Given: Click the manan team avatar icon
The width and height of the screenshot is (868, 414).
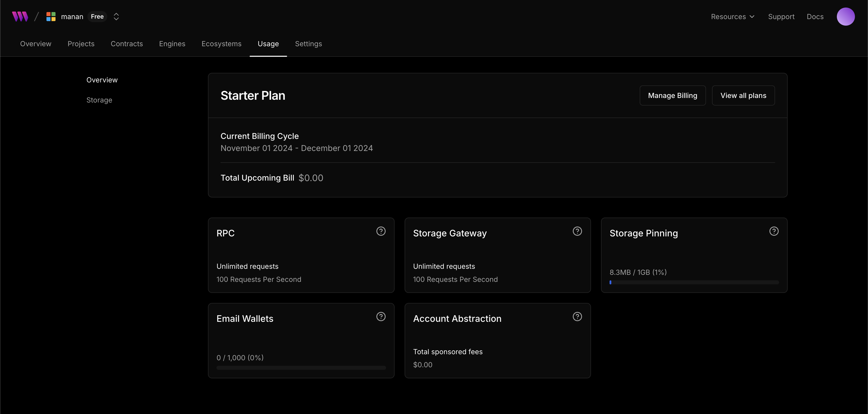Looking at the screenshot, I should pyautogui.click(x=51, y=17).
